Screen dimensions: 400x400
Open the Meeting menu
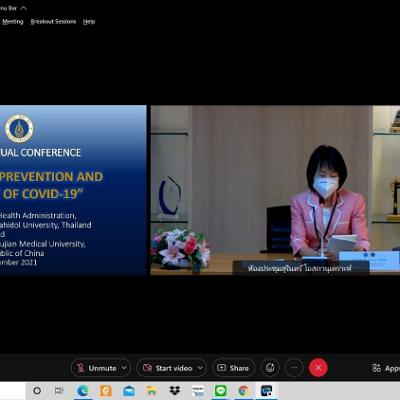point(13,22)
